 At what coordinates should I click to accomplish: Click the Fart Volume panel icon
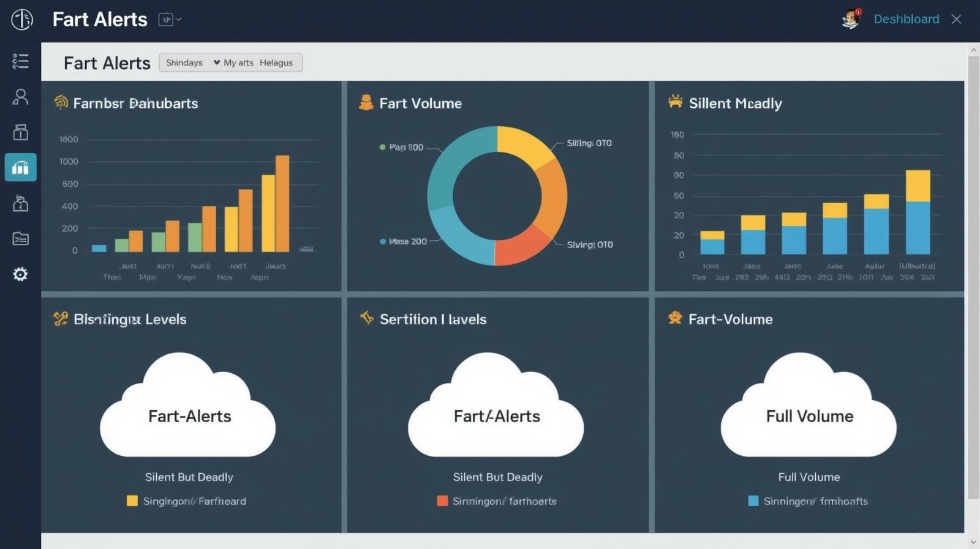point(366,102)
